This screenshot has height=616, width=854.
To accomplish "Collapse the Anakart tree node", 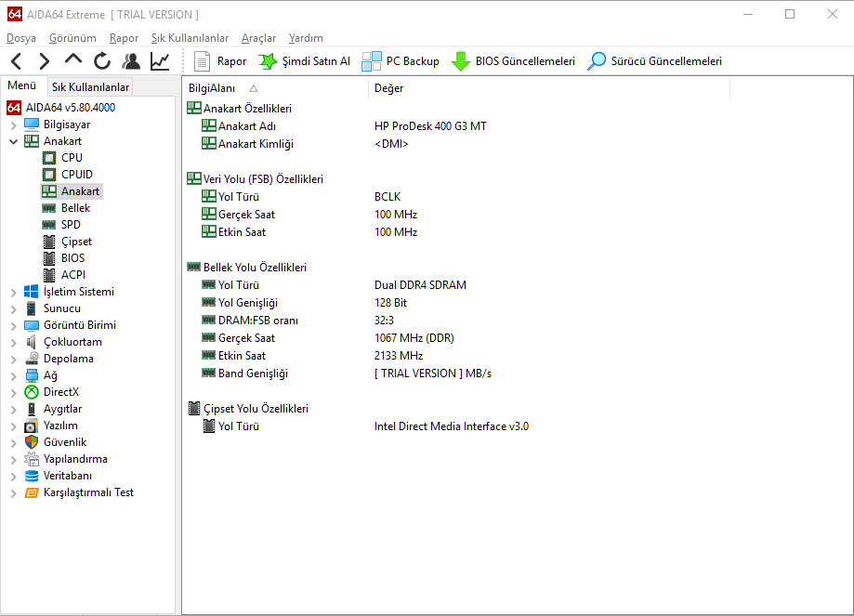I will pyautogui.click(x=13, y=141).
